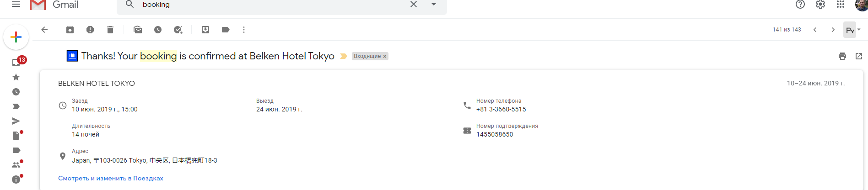Image resolution: width=868 pixels, height=190 pixels.
Task: Delete the Belken Hotel email
Action: (x=110, y=30)
